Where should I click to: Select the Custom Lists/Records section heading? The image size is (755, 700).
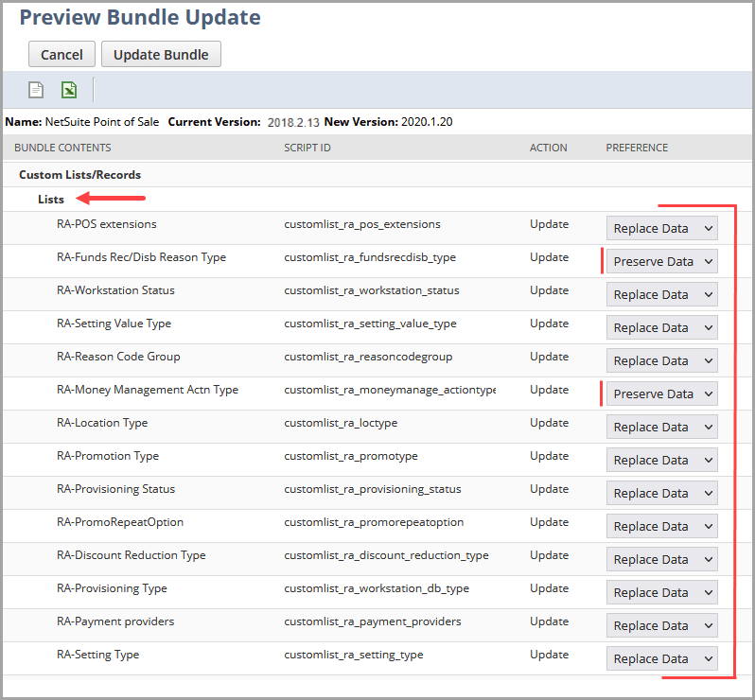click(79, 175)
